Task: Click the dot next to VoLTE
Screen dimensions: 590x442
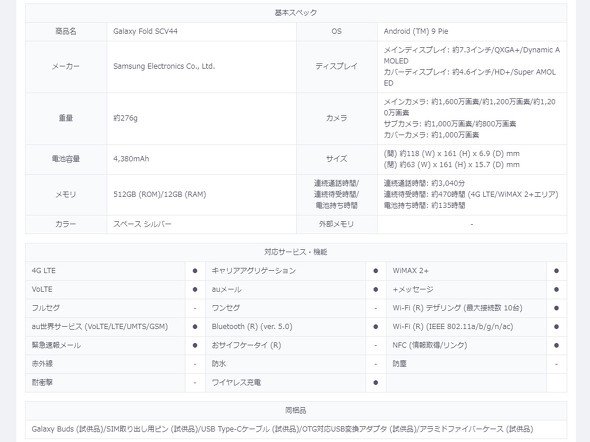Action: click(x=195, y=289)
